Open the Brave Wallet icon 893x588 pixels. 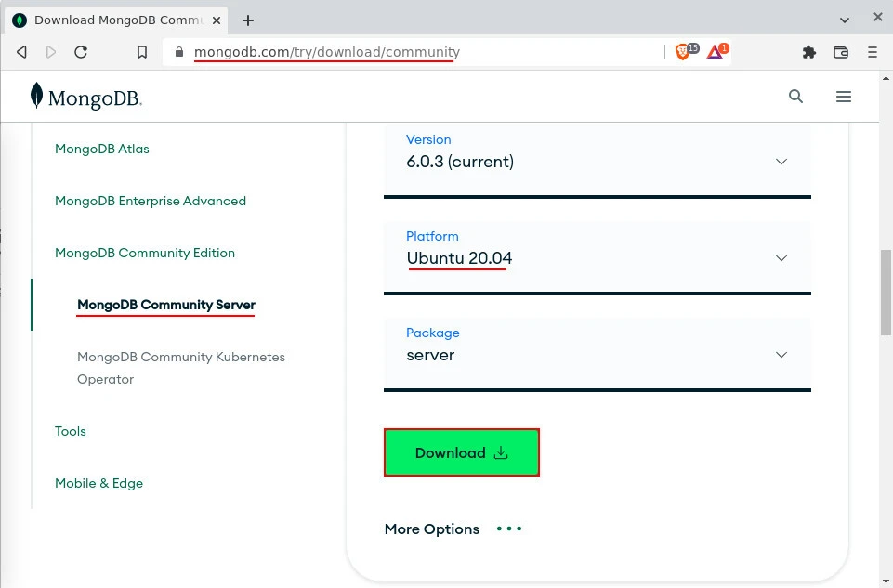(x=841, y=52)
